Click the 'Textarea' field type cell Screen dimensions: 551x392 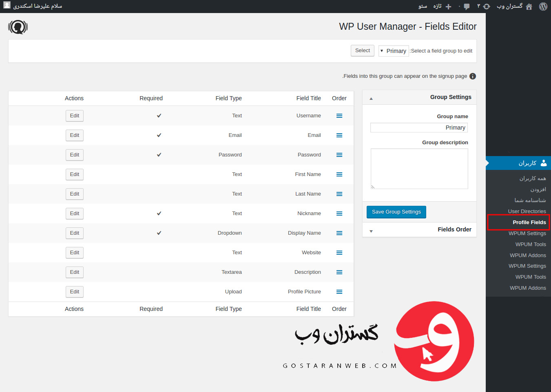click(x=232, y=272)
